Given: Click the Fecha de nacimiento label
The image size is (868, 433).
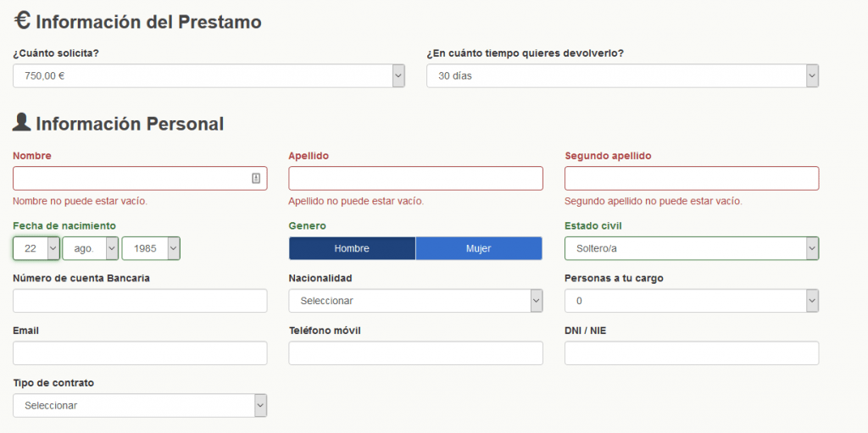Looking at the screenshot, I should (64, 226).
